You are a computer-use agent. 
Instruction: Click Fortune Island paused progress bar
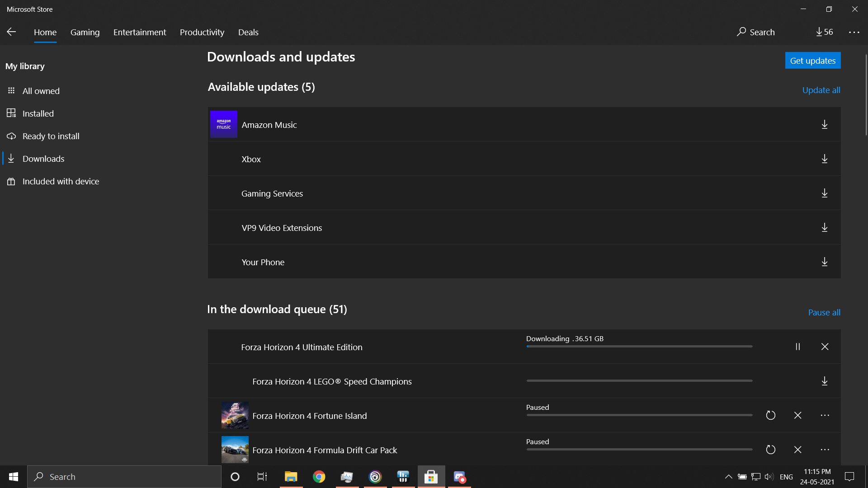pyautogui.click(x=639, y=415)
